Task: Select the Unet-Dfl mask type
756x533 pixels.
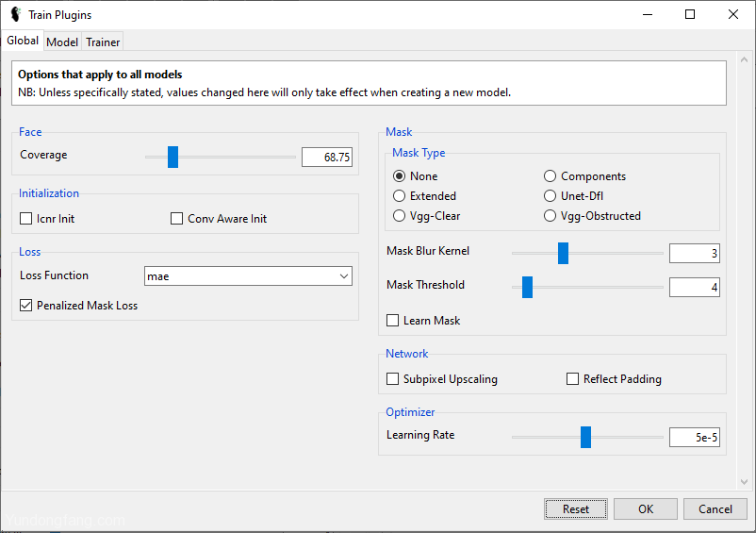Action: (551, 196)
